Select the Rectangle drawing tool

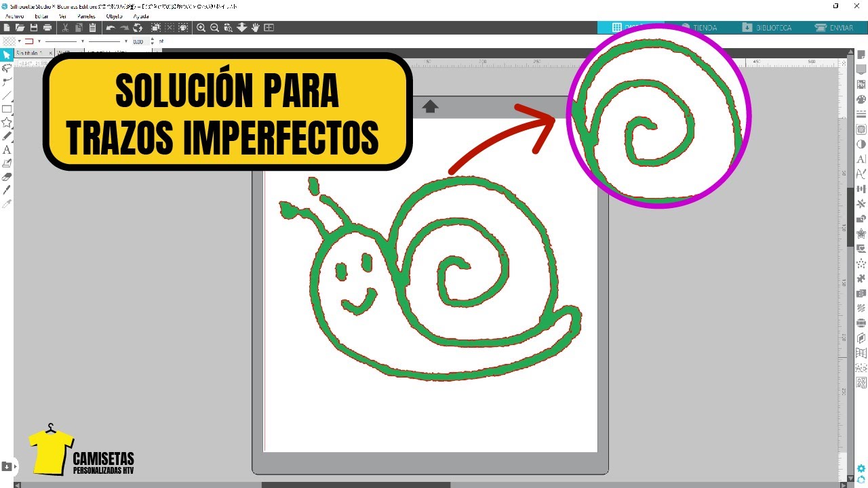7,109
